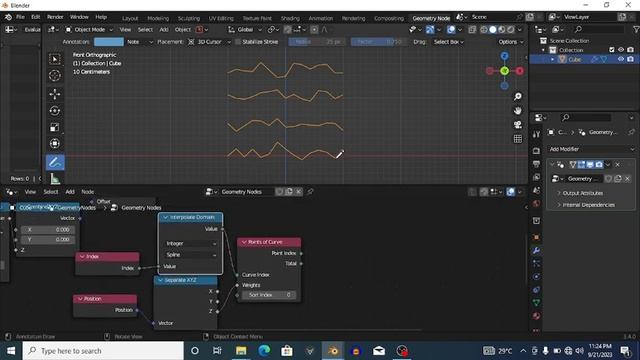640x360 pixels.
Task: Collapse the Points of Curve node
Action: click(244, 242)
